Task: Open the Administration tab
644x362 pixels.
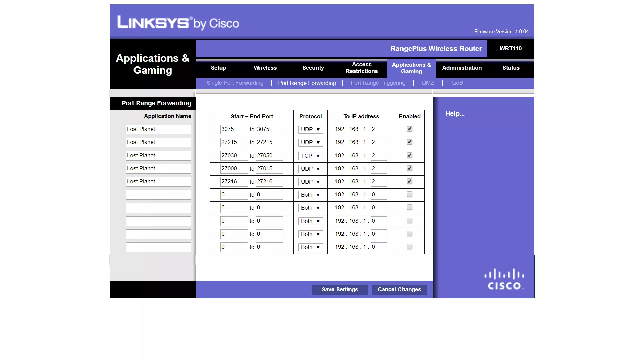Action: coord(462,68)
